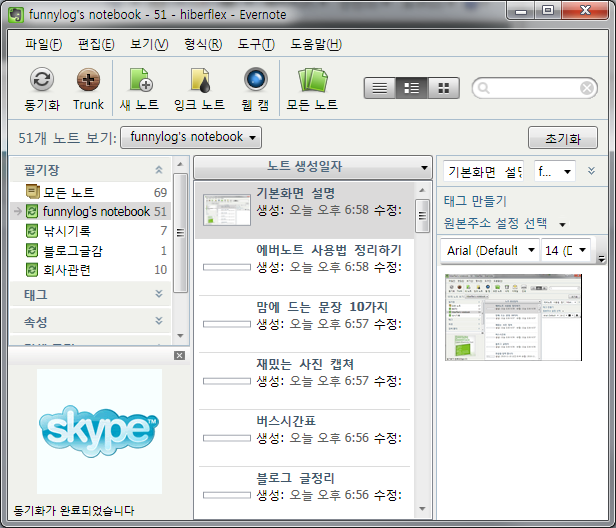This screenshot has height=528, width=616.
Task: Select 모든 노트 in the notebook list
Action: (91, 192)
